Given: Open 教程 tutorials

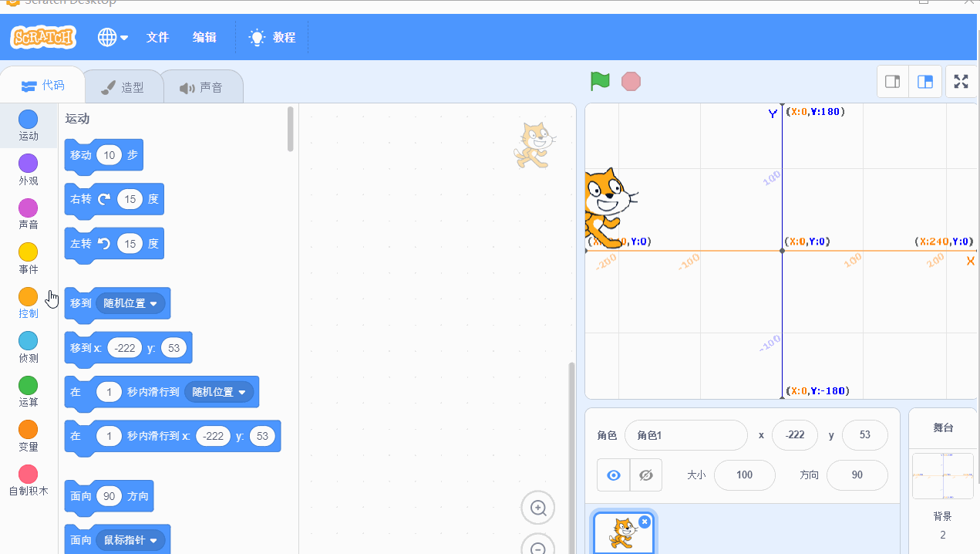Looking at the screenshot, I should point(272,37).
